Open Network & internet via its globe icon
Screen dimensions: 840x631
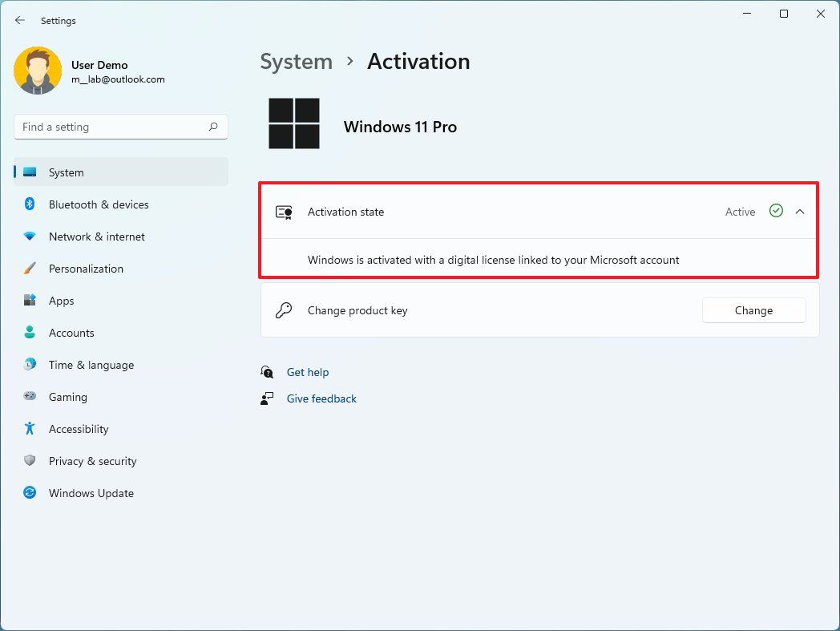tap(28, 237)
